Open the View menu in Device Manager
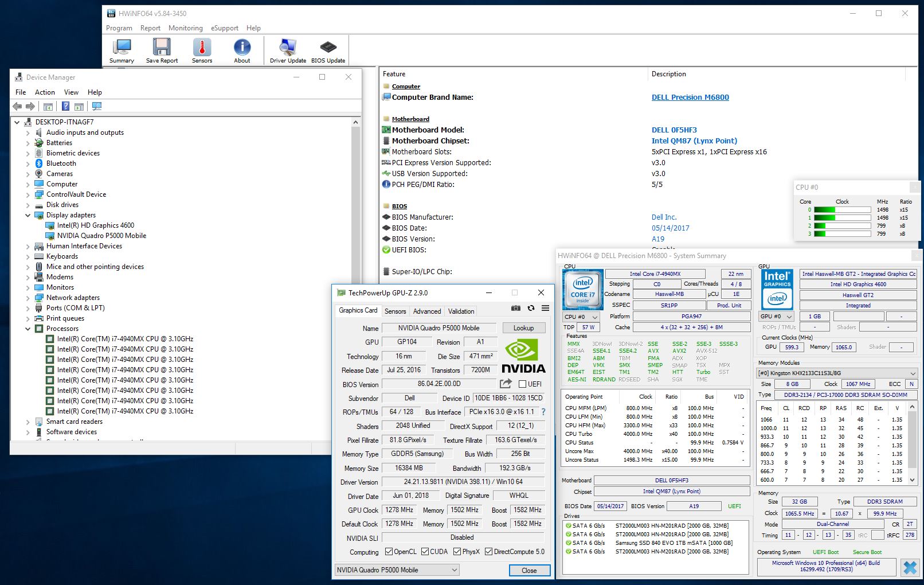The height and width of the screenshot is (585, 924). (71, 92)
